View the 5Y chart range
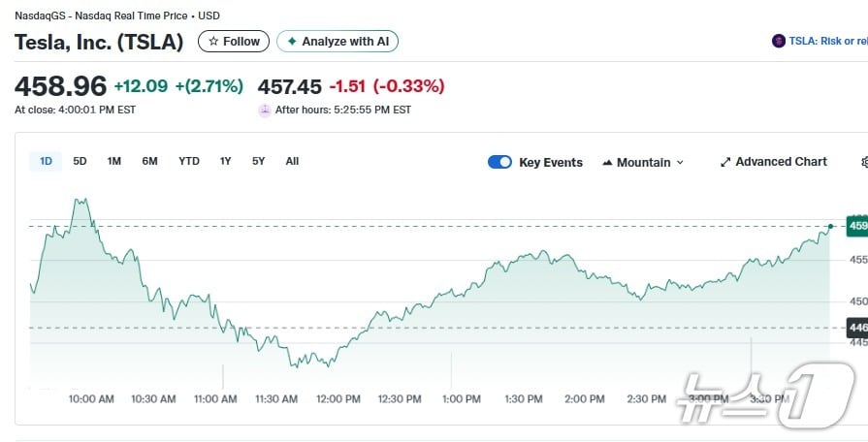The height and width of the screenshot is (442, 868). 258,162
